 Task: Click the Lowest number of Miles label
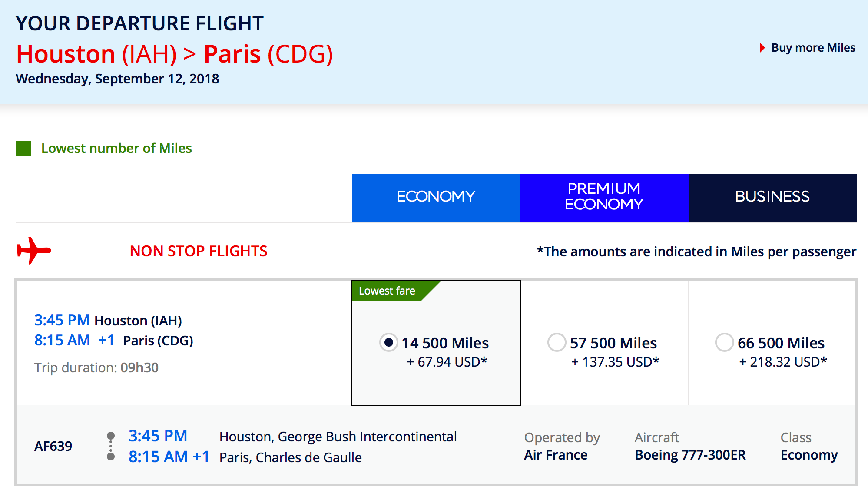(116, 149)
